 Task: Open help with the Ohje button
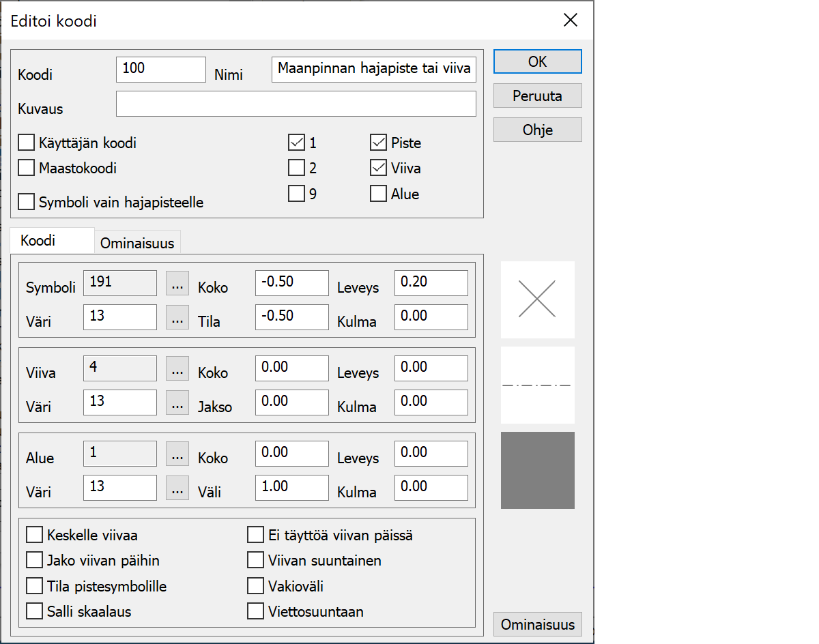(537, 130)
